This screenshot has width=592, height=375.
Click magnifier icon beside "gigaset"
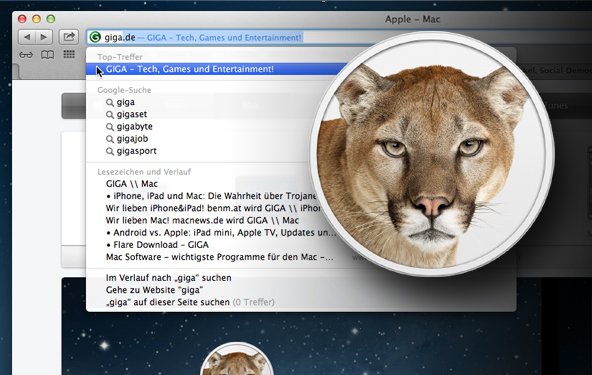110,114
